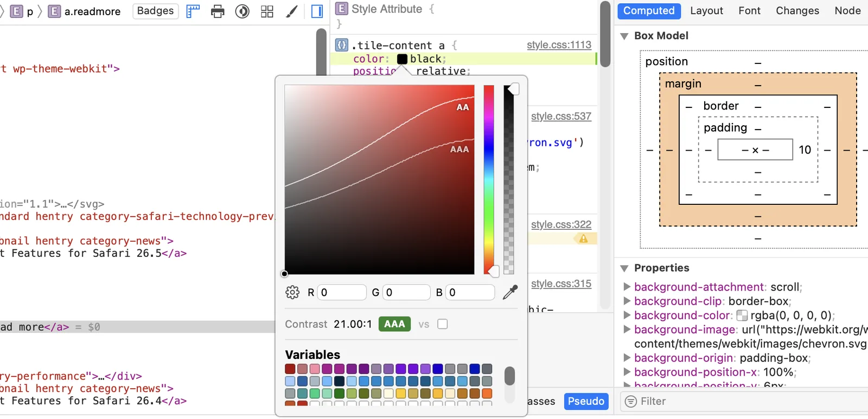The height and width of the screenshot is (419, 868).
Task: Click the G green value field
Action: tap(406, 292)
